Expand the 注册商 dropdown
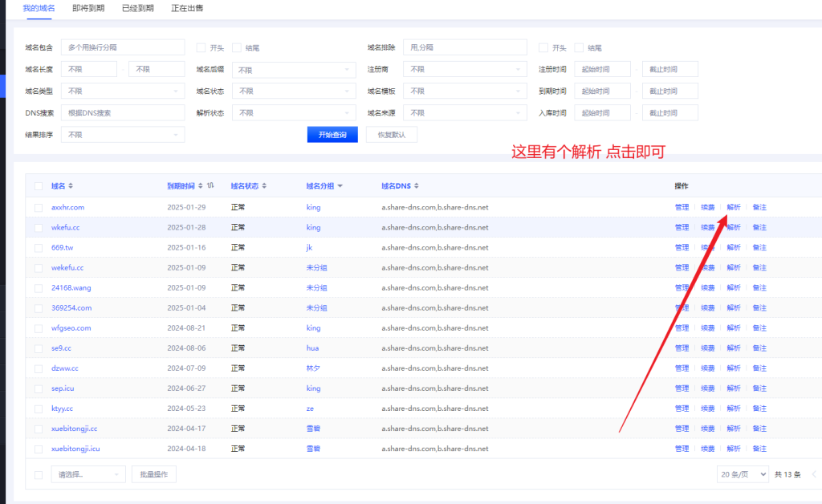Screen dimensions: 822x504 point(465,69)
